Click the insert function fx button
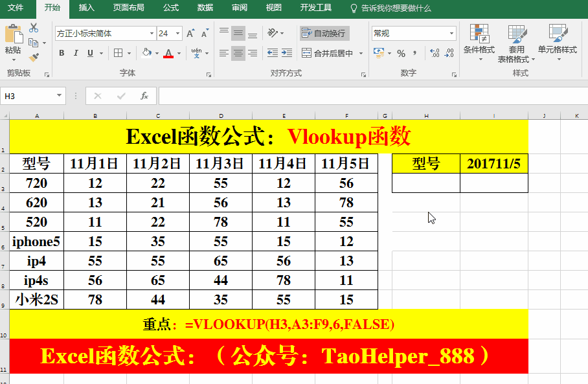This screenshot has width=588, height=384. point(144,96)
